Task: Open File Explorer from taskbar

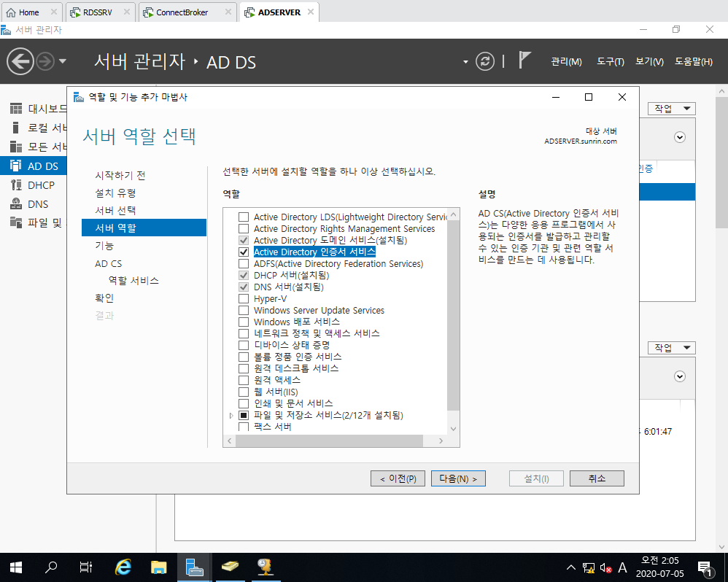Action: click(x=158, y=567)
